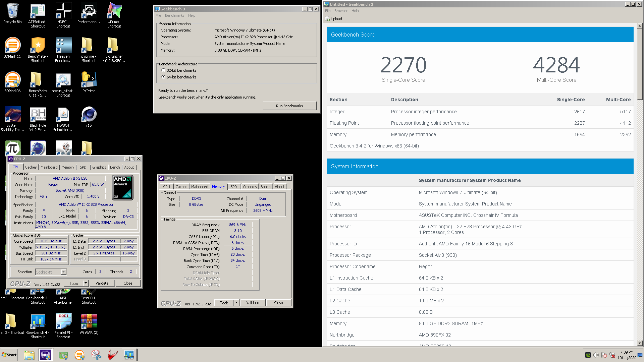644x362 pixels.
Task: Click Validate in CPU-Z Memory window
Action: (x=253, y=303)
